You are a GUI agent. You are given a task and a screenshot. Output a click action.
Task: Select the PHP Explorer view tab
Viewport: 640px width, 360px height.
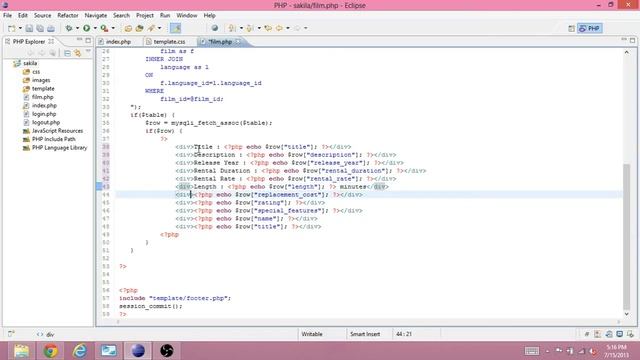29,41
